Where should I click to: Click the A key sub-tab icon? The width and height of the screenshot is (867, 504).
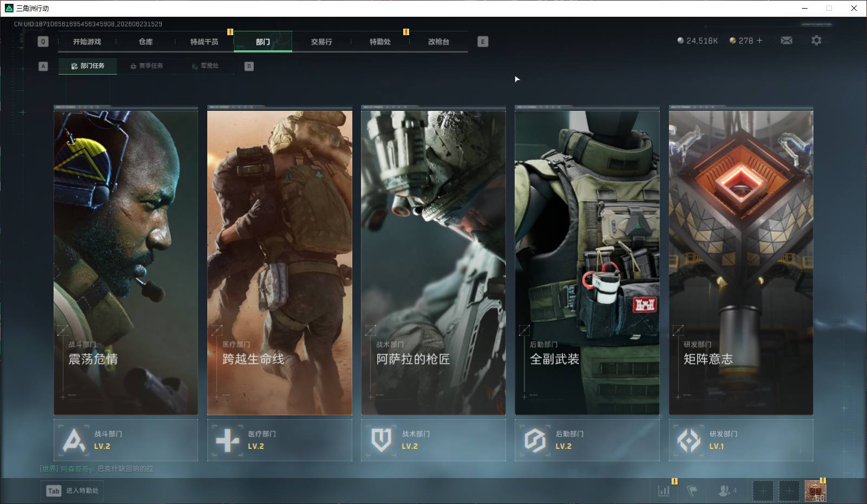click(x=43, y=66)
